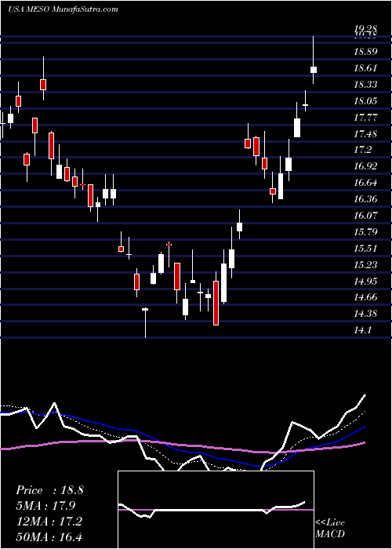
Task: Click the 19.28 top price label
Action: 365,29
